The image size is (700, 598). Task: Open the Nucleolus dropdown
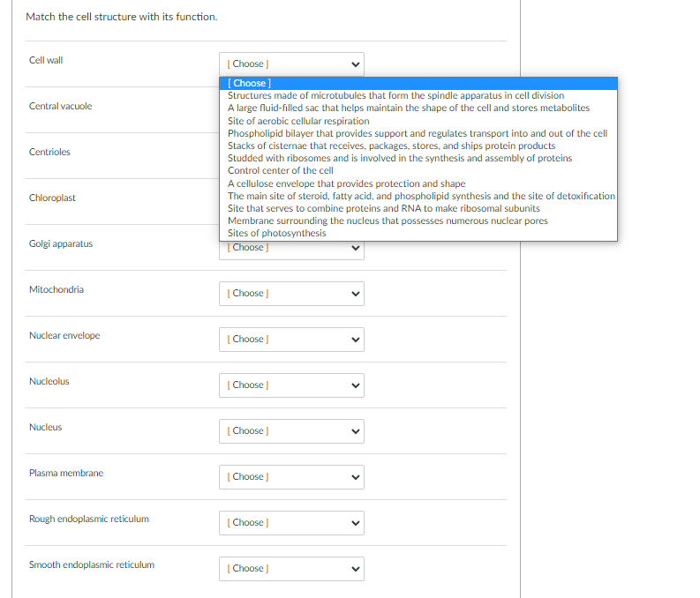[x=291, y=385]
